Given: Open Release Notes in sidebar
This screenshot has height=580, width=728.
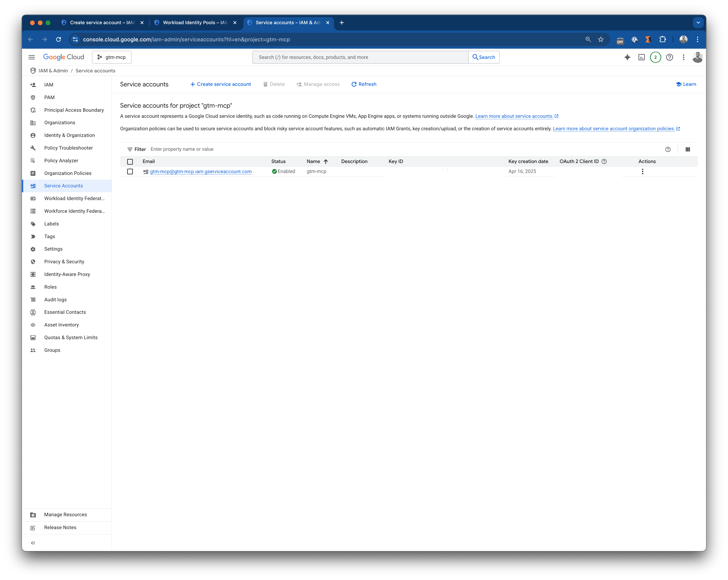Looking at the screenshot, I should 67,528.
